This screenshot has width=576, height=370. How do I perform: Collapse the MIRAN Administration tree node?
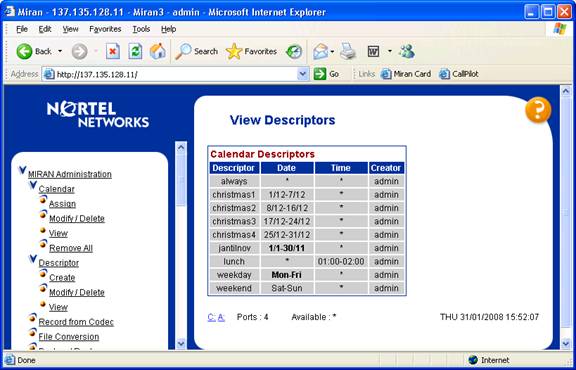click(x=22, y=170)
